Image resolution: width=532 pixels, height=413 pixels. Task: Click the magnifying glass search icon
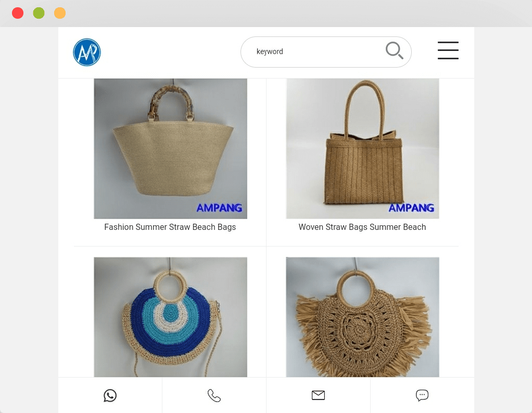[394, 50]
